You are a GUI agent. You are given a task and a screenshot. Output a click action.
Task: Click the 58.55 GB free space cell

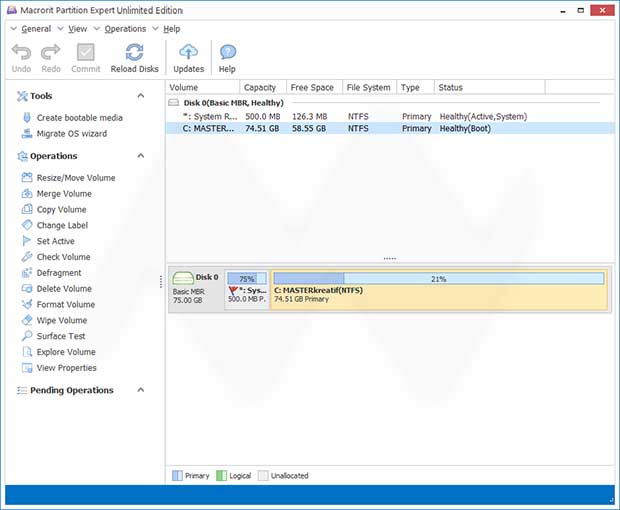tap(309, 128)
